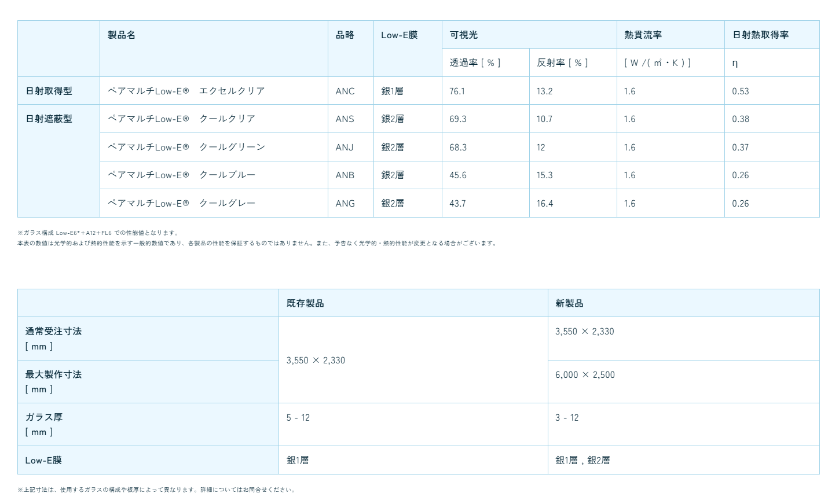
Task: Click the 品略 column header
Action: (345, 35)
